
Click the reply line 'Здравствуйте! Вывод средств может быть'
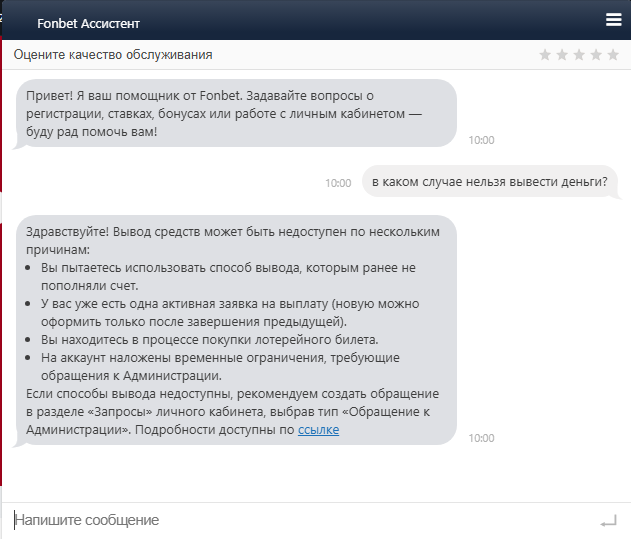pyautogui.click(x=233, y=241)
